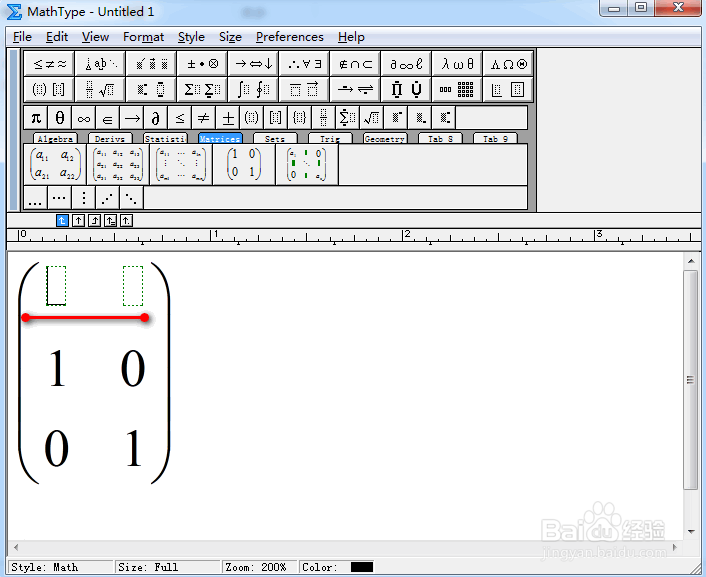Open the relational symbols palette (≤≠≈)

[x=49, y=64]
